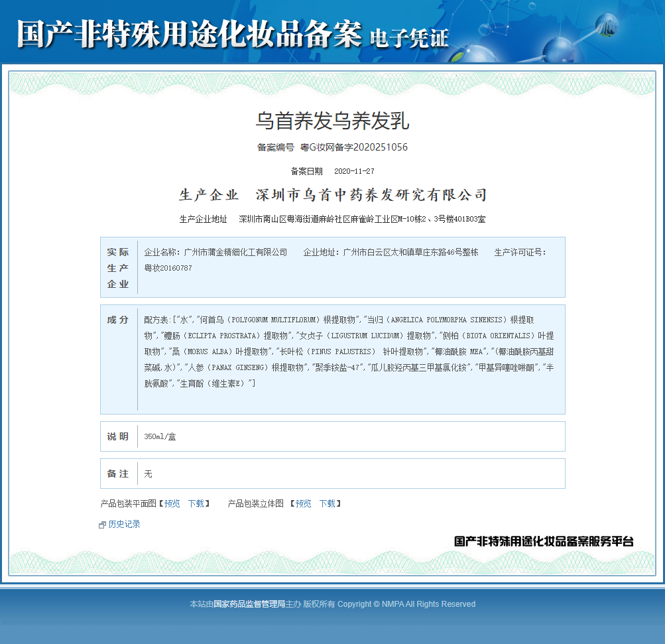
Task: Click ingredient 何首乌（POLYGONUM MULTIFLORUM）根提取物
Action: pyautogui.click(x=277, y=320)
